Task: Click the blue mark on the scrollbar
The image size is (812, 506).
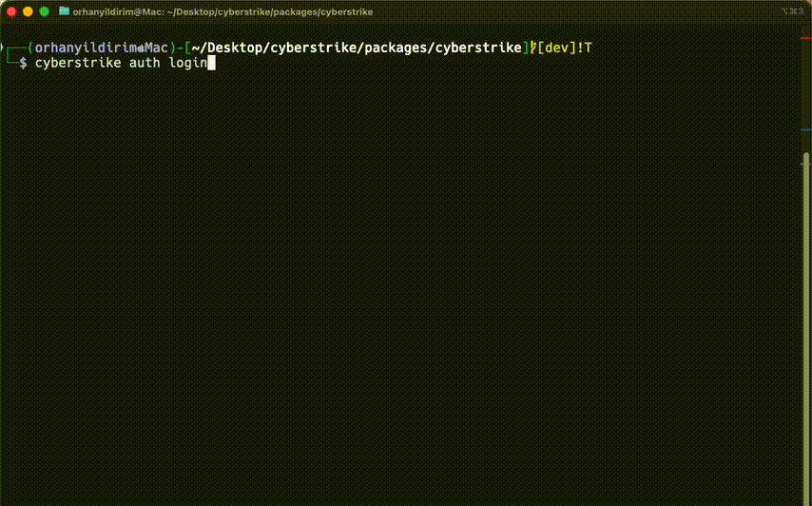Action: (x=805, y=130)
